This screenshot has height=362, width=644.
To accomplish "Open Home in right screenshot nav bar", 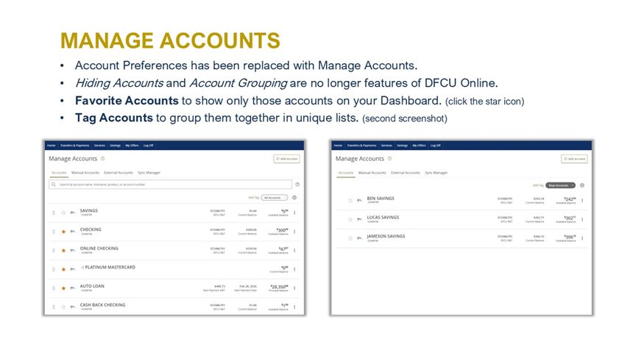I will [x=338, y=145].
